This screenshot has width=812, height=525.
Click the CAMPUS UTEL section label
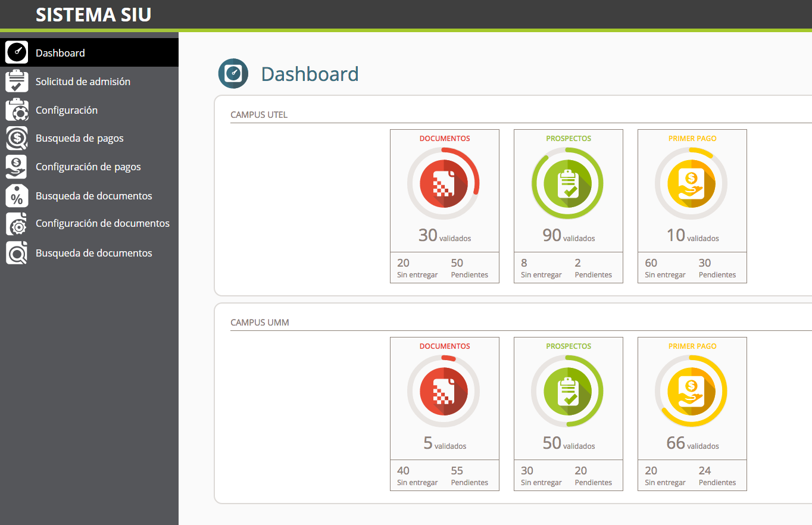pos(259,114)
